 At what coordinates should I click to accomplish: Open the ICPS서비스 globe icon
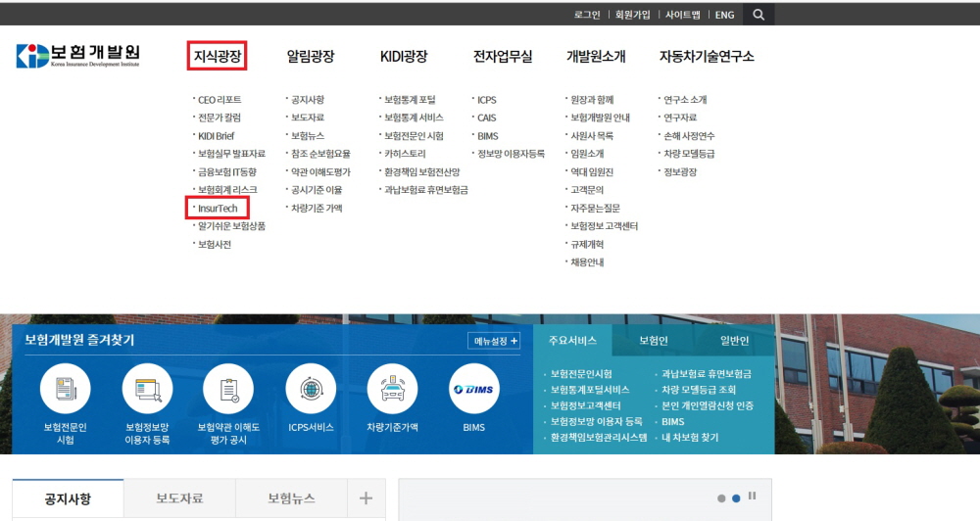pyautogui.click(x=311, y=389)
